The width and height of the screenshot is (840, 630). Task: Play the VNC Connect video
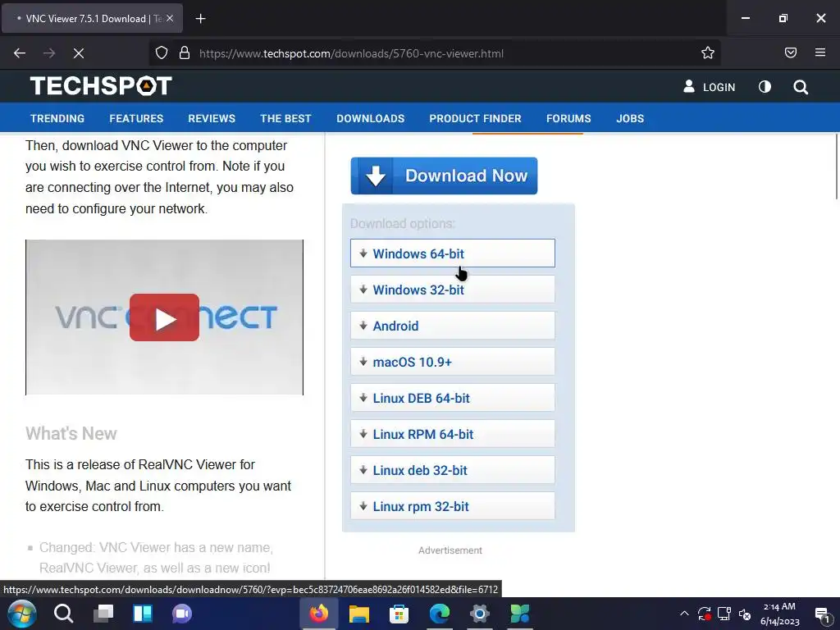(x=164, y=317)
